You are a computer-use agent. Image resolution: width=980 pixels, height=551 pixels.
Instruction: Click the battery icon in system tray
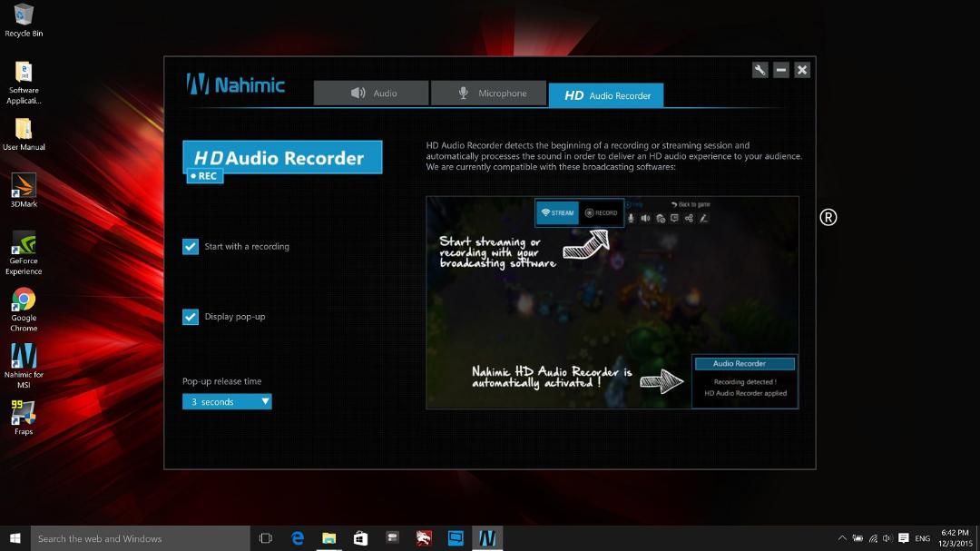coord(857,538)
